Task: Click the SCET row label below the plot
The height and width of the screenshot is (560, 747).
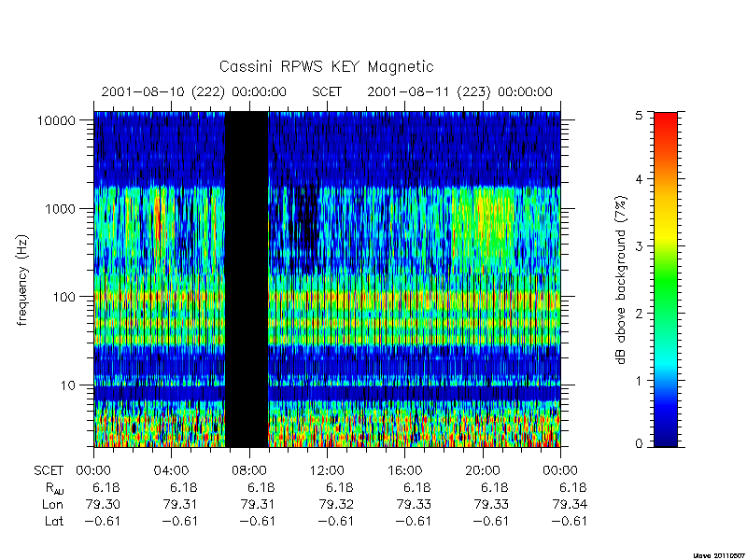Action: pyautogui.click(x=49, y=471)
